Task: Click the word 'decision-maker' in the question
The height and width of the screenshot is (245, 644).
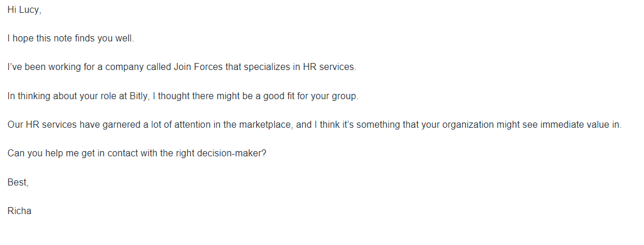Action: [x=236, y=153]
